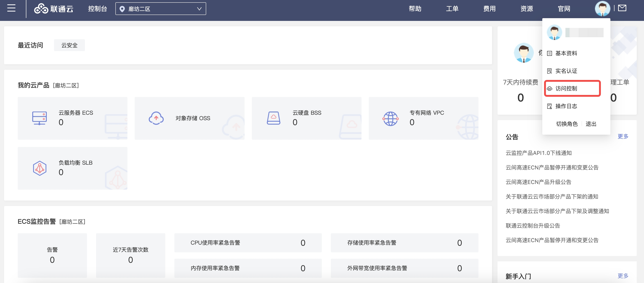The width and height of the screenshot is (644, 283).
Task: Open the 对象存储 OSS cloud upload icon
Action: coord(156,118)
